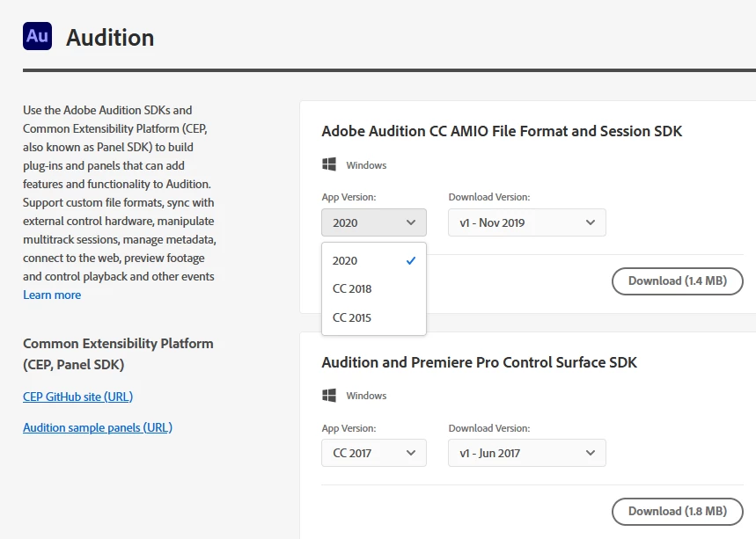The width and height of the screenshot is (756, 539).
Task: Open the v1 - Jun 2017 download version dropdown
Action: coord(526,453)
